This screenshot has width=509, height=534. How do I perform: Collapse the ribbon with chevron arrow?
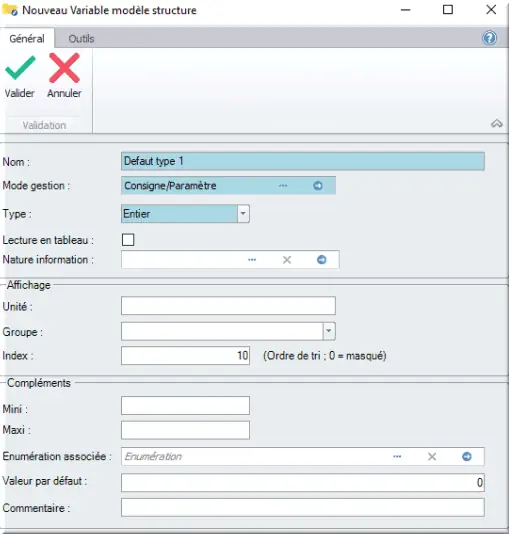click(497, 124)
